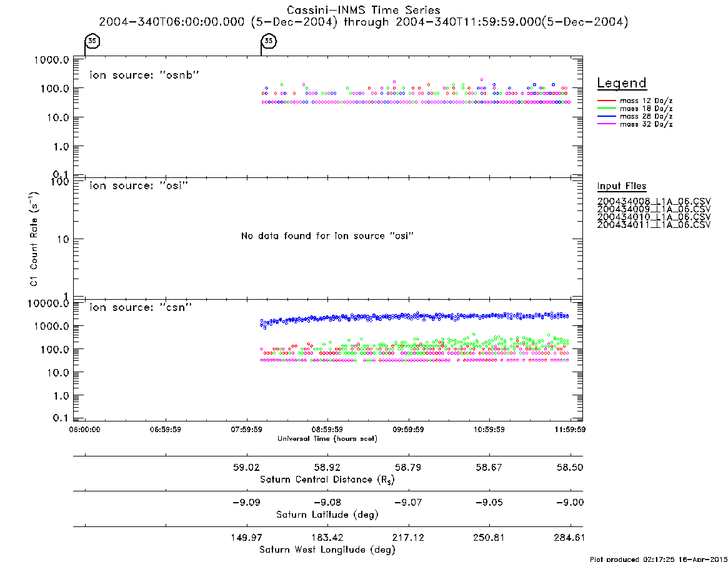This screenshot has width=728, height=562.
Task: Click the 'Universal Time (hours scet)' axis title
Action: click(x=327, y=438)
